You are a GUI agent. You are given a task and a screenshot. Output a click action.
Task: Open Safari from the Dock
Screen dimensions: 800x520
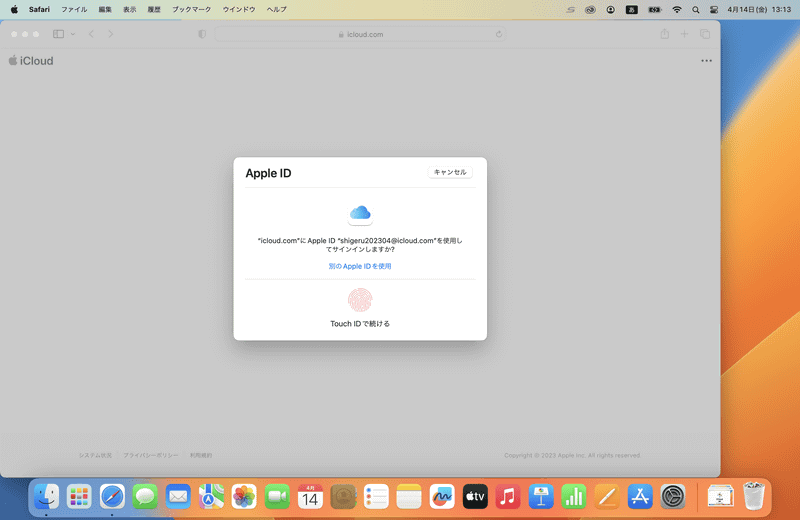pyautogui.click(x=112, y=497)
